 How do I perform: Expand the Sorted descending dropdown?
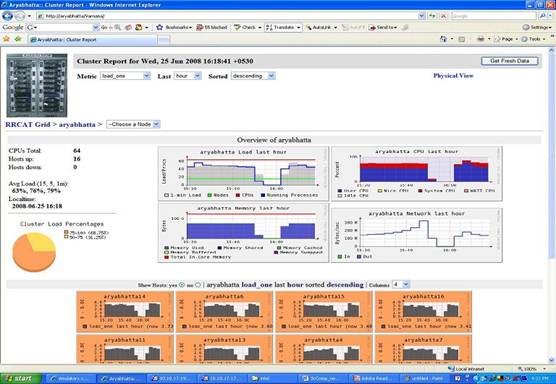click(x=253, y=76)
